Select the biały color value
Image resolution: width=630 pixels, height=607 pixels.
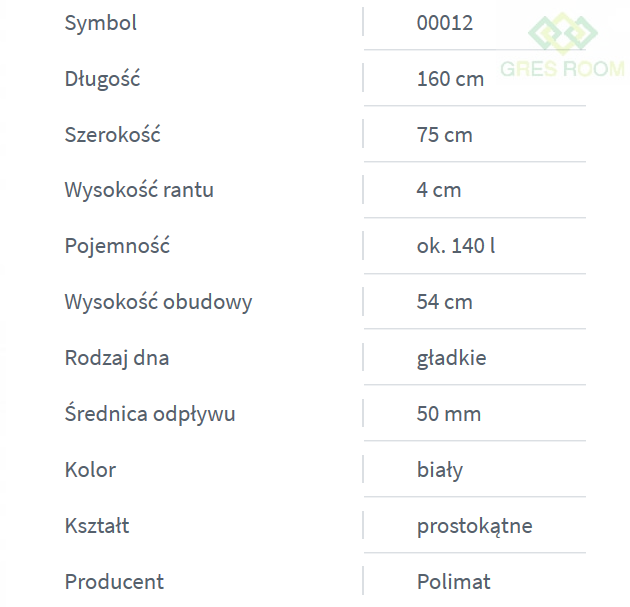(439, 470)
